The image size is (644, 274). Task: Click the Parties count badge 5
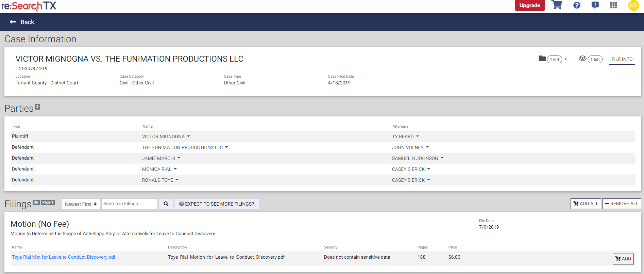click(37, 107)
